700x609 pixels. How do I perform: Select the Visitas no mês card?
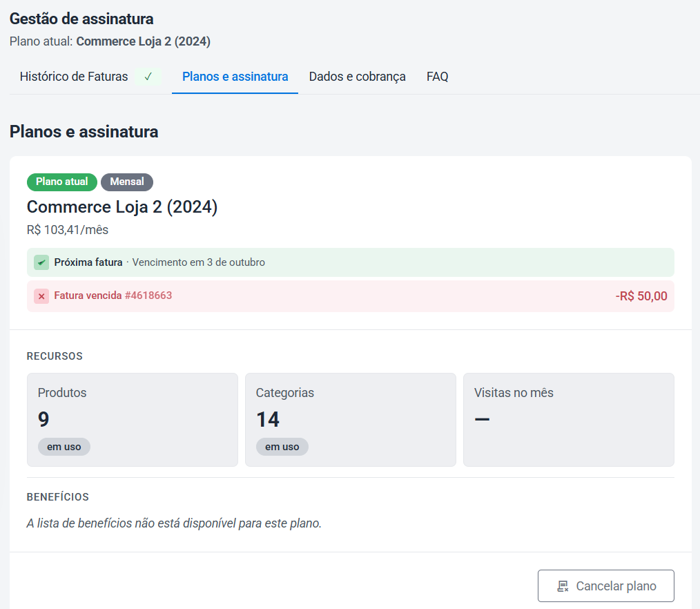(569, 420)
